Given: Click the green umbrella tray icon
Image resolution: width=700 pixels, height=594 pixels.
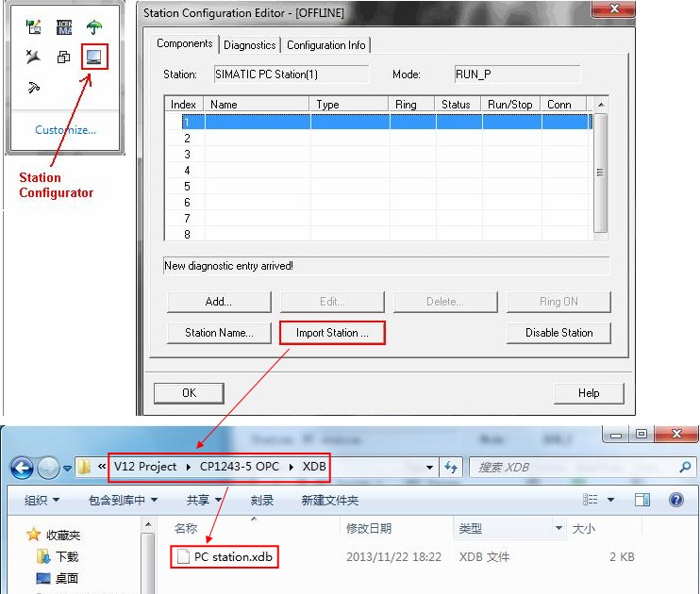Looking at the screenshot, I should 94,27.
